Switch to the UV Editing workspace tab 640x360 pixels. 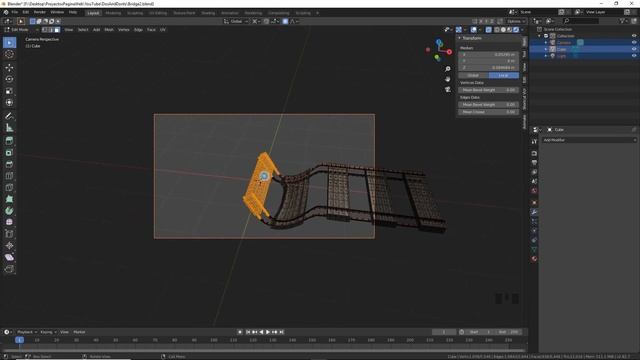(158, 13)
